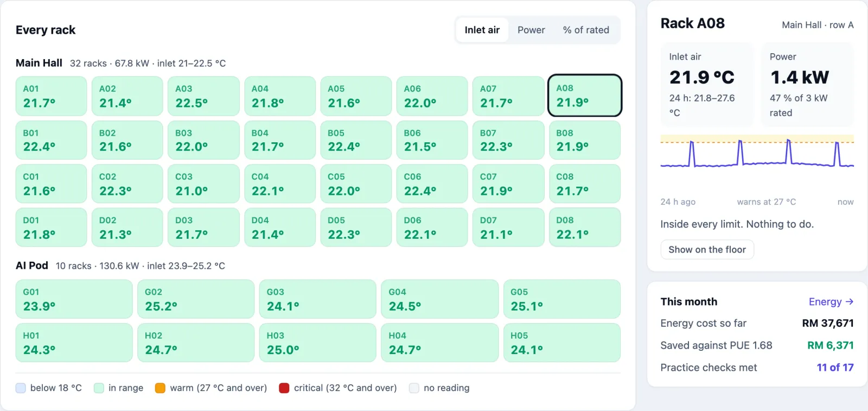Image resolution: width=868 pixels, height=411 pixels.
Task: Choose AI Pod rack H05
Action: (x=562, y=343)
